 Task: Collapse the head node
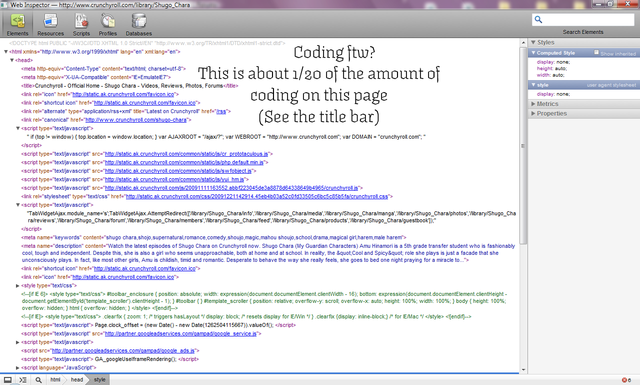click(x=12, y=60)
